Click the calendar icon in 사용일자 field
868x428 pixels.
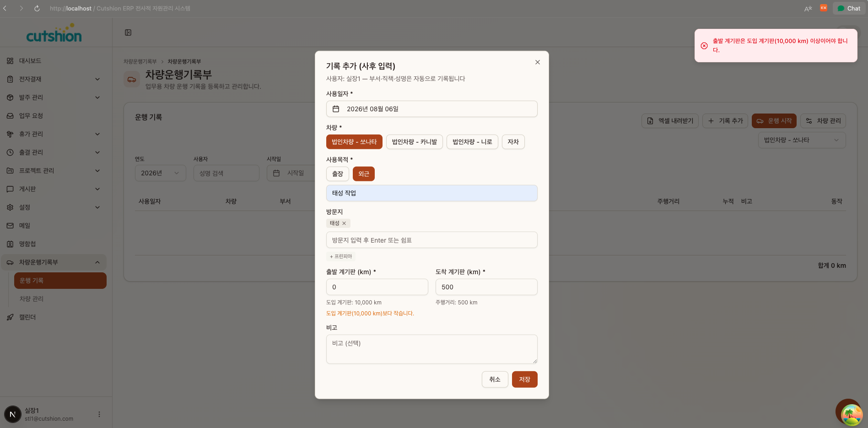click(336, 109)
